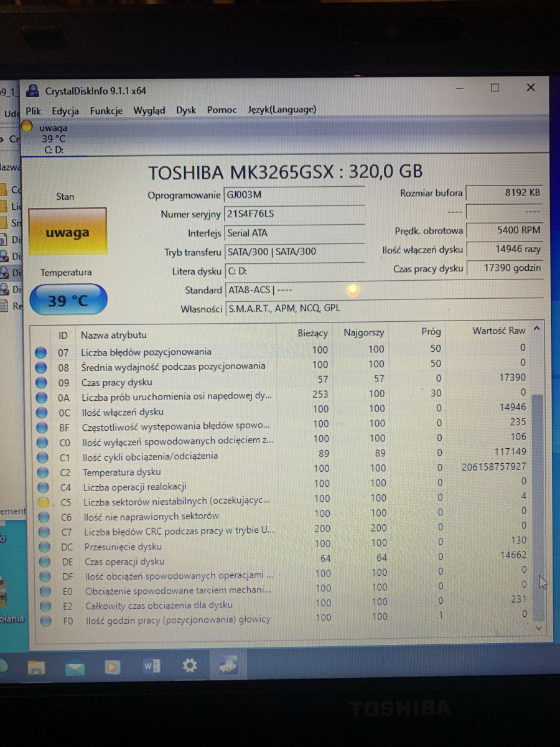560x747 pixels.
Task: Click the yellow warning dot for attribute C5
Action: 44,502
